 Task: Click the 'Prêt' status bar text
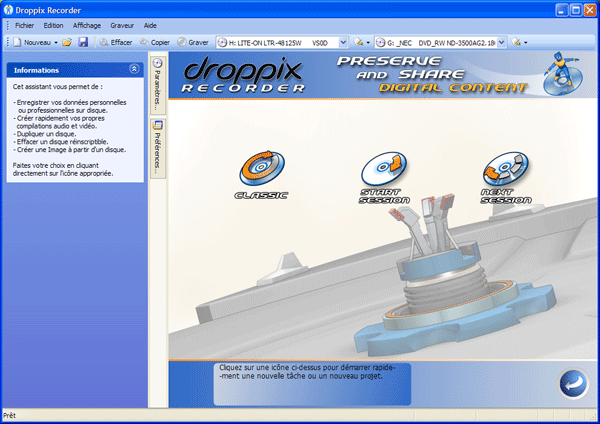click(10, 416)
